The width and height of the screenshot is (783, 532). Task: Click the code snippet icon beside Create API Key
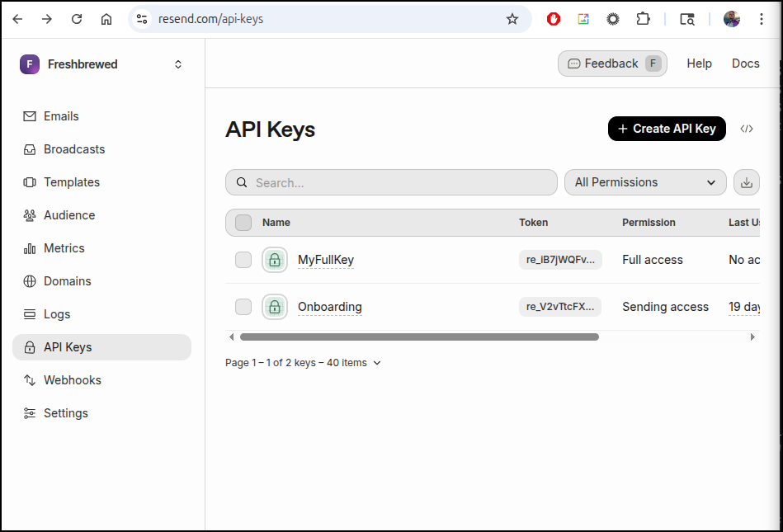coord(747,129)
